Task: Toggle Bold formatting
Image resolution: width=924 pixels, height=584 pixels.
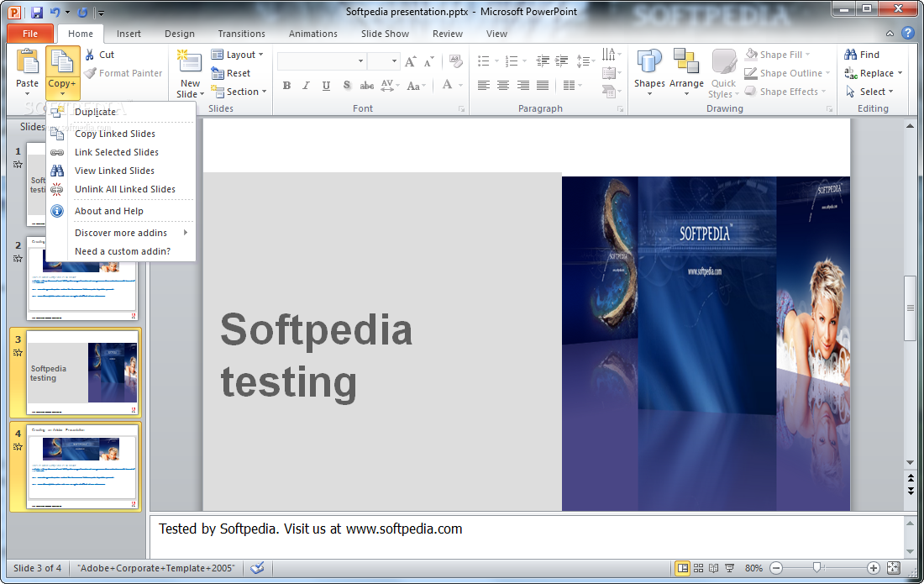Action: tap(286, 86)
